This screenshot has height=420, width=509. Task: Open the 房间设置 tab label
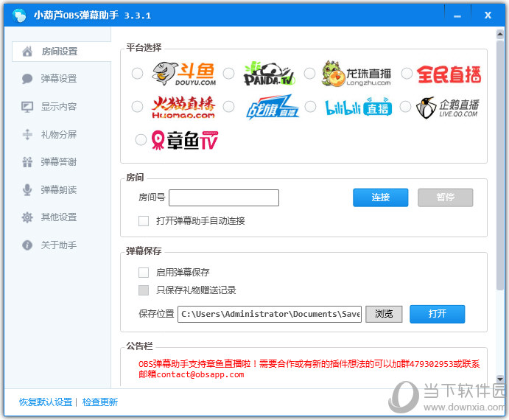point(60,52)
